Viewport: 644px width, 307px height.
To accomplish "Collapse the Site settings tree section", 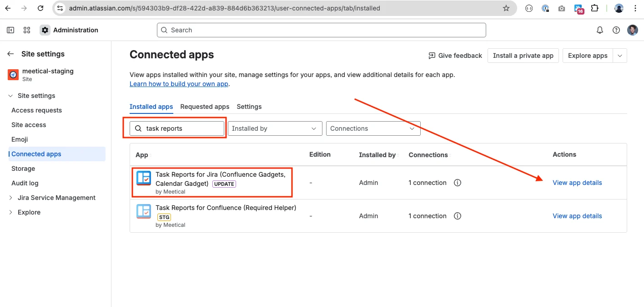I will pyautogui.click(x=10, y=96).
